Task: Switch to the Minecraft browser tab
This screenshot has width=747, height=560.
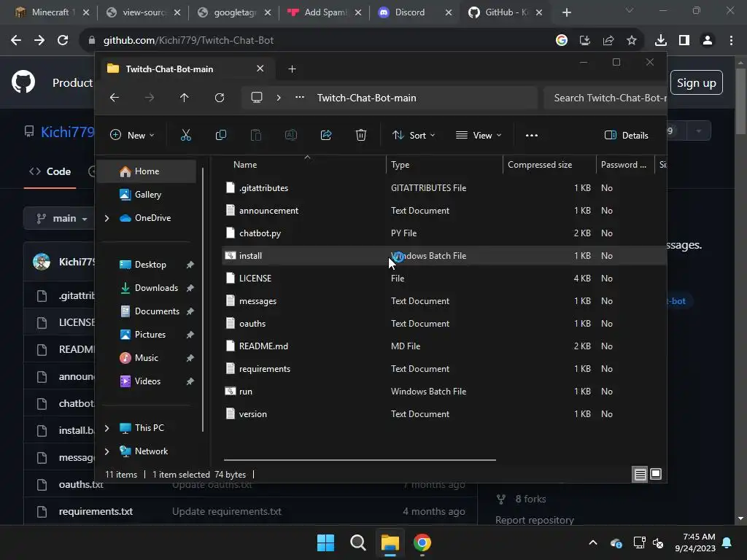Action: coord(52,12)
